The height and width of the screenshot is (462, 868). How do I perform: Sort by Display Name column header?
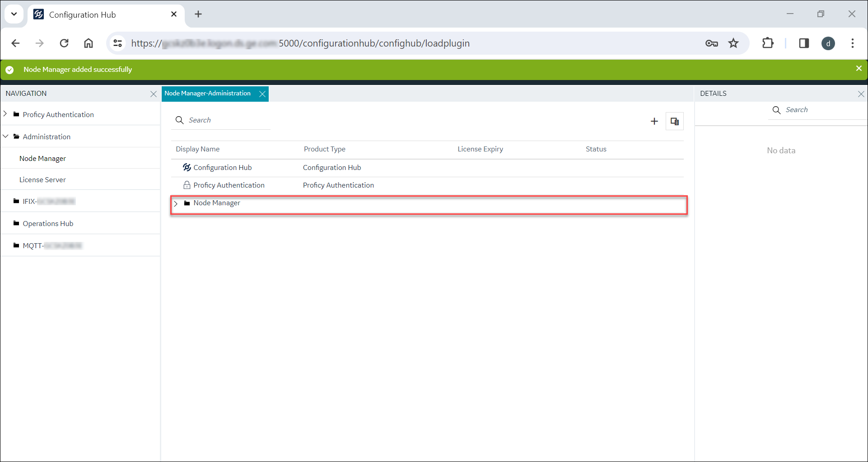click(197, 149)
